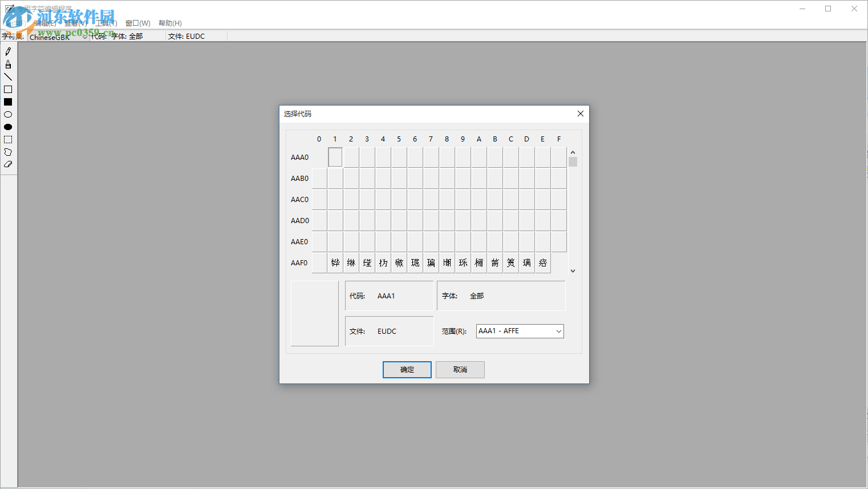
Task: Click the AAF0 row label
Action: 299,263
